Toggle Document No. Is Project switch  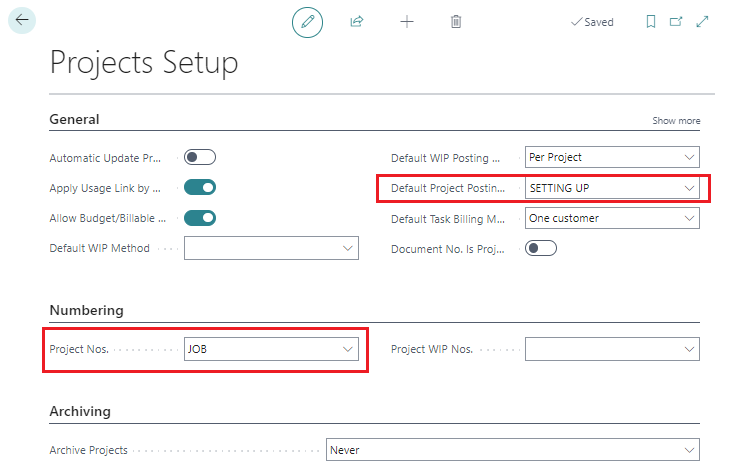coord(541,249)
